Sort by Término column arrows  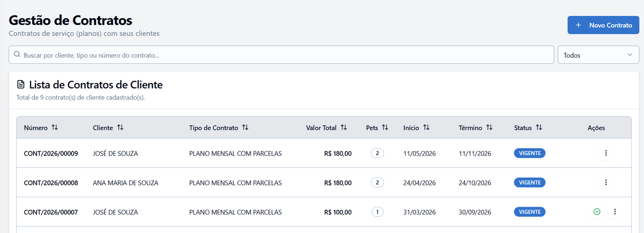point(489,127)
